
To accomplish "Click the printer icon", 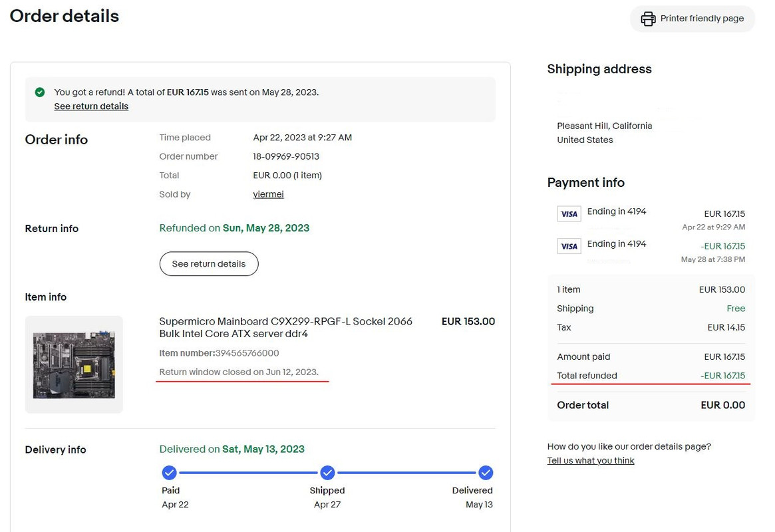I will (x=648, y=19).
